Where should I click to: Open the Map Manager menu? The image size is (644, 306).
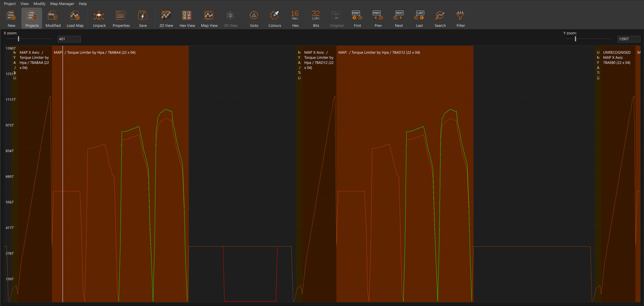click(62, 4)
